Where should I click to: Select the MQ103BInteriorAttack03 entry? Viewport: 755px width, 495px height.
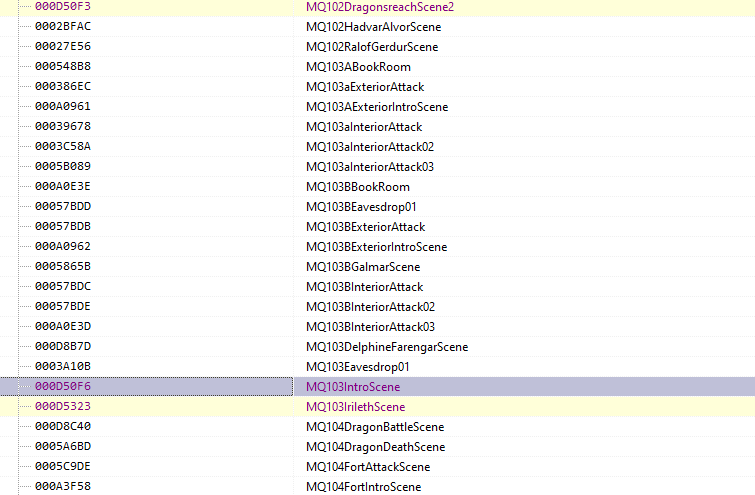point(370,327)
